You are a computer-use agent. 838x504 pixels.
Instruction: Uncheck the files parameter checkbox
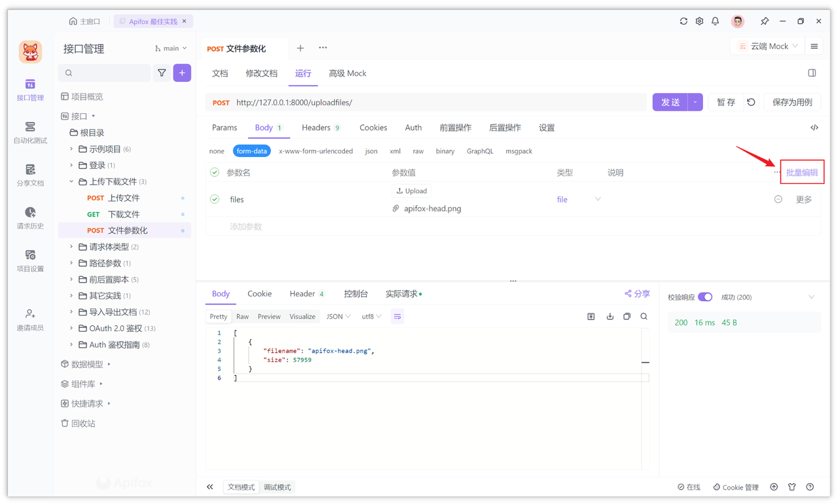(215, 199)
